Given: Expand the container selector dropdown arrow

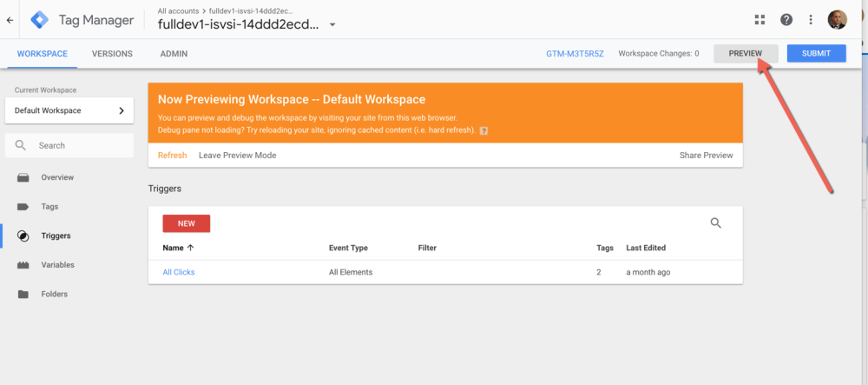Looking at the screenshot, I should [x=332, y=25].
